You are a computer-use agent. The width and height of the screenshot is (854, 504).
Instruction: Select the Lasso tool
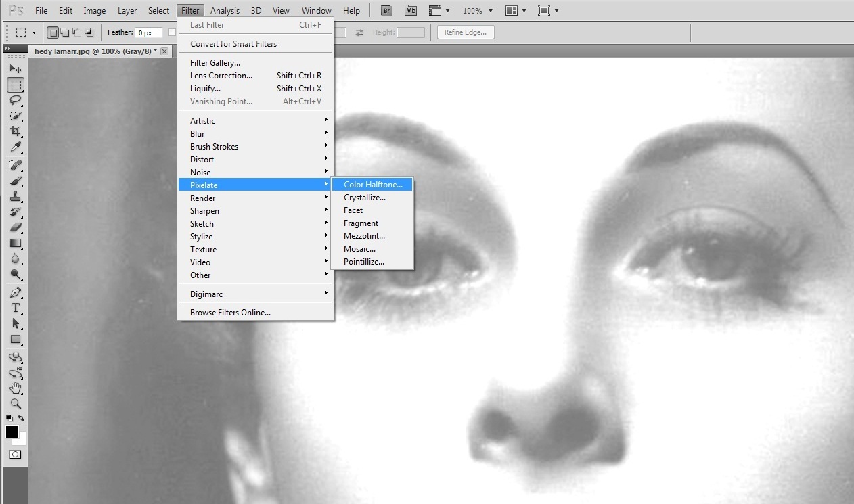pyautogui.click(x=16, y=101)
